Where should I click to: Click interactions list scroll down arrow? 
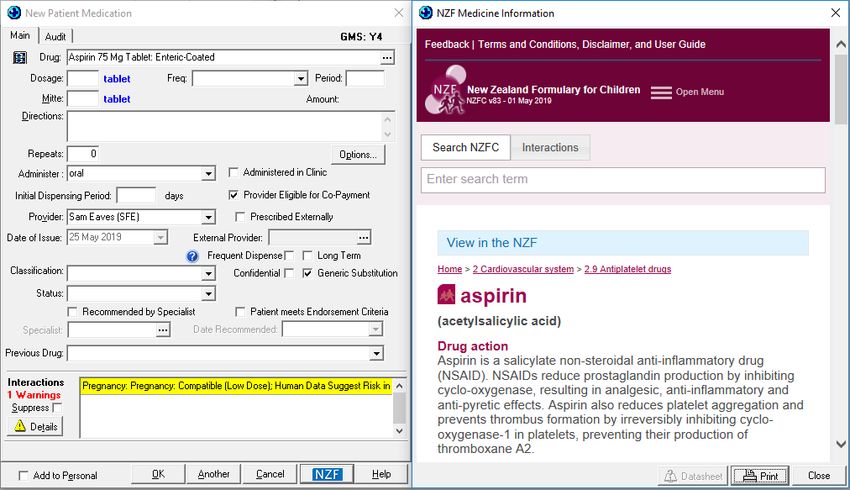(400, 431)
